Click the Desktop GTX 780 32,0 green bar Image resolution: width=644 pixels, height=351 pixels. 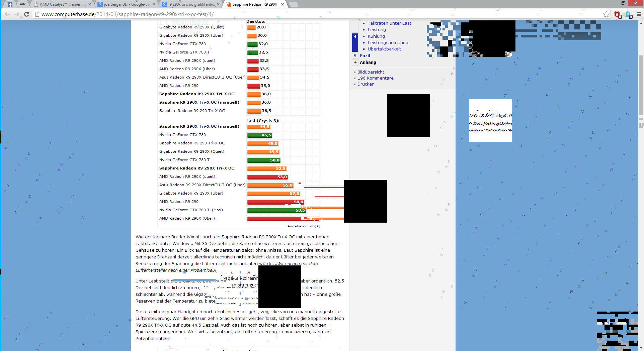point(252,44)
